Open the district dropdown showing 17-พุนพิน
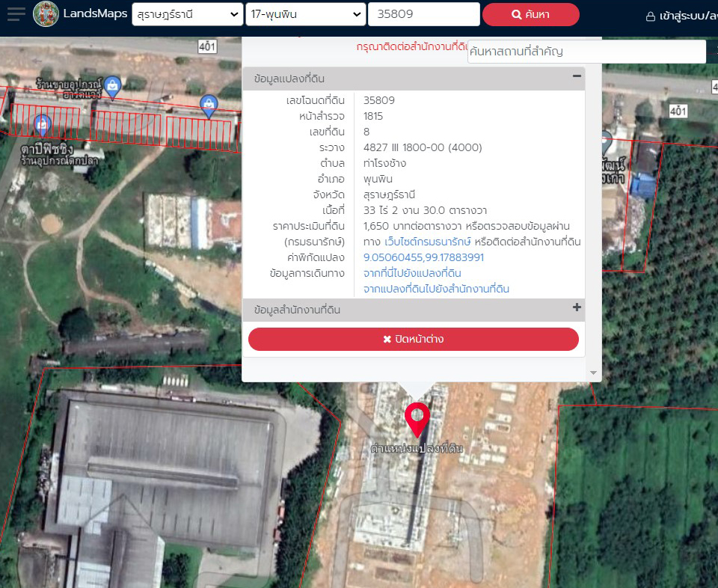Image resolution: width=718 pixels, height=588 pixels. click(x=305, y=14)
